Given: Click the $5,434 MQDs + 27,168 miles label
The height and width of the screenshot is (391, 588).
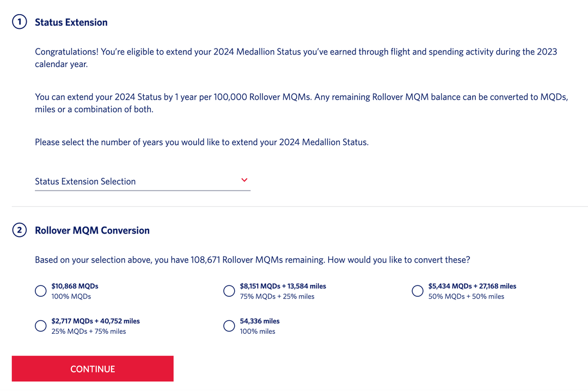Looking at the screenshot, I should click(470, 286).
